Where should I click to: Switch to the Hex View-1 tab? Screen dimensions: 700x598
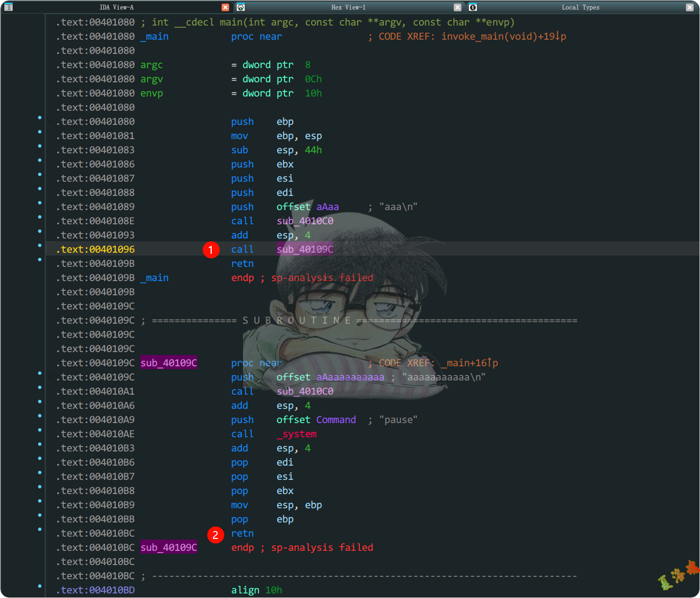(348, 7)
